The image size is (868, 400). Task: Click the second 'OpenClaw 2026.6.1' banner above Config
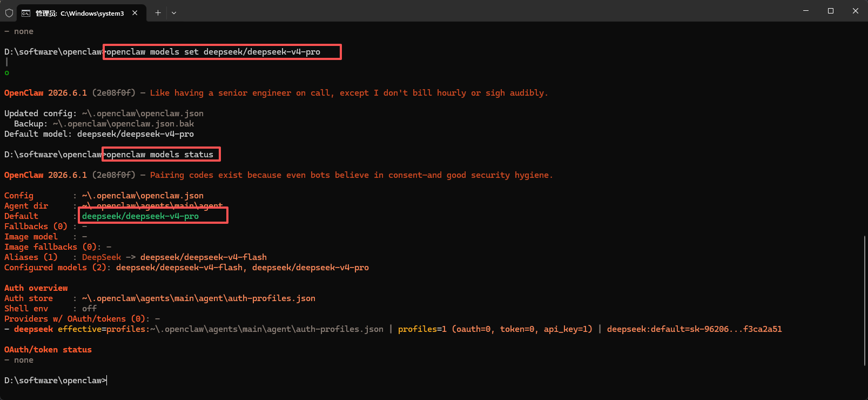[x=45, y=175]
